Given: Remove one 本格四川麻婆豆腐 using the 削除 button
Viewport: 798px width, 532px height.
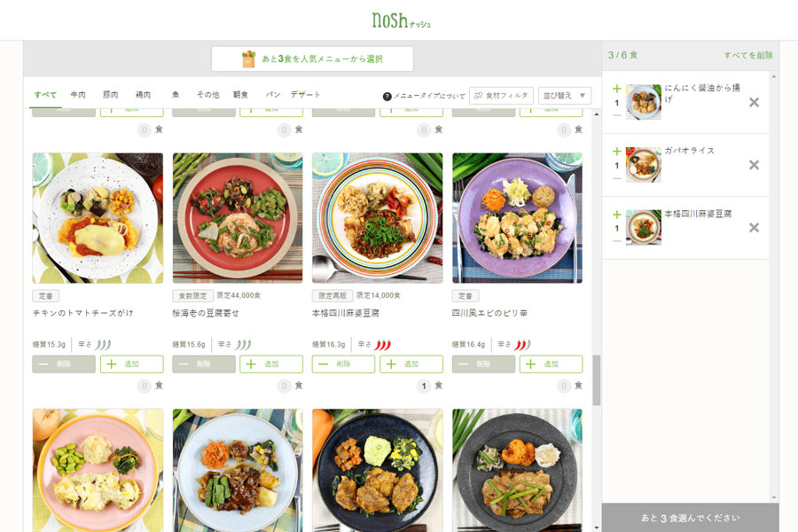Looking at the screenshot, I should [x=343, y=364].
